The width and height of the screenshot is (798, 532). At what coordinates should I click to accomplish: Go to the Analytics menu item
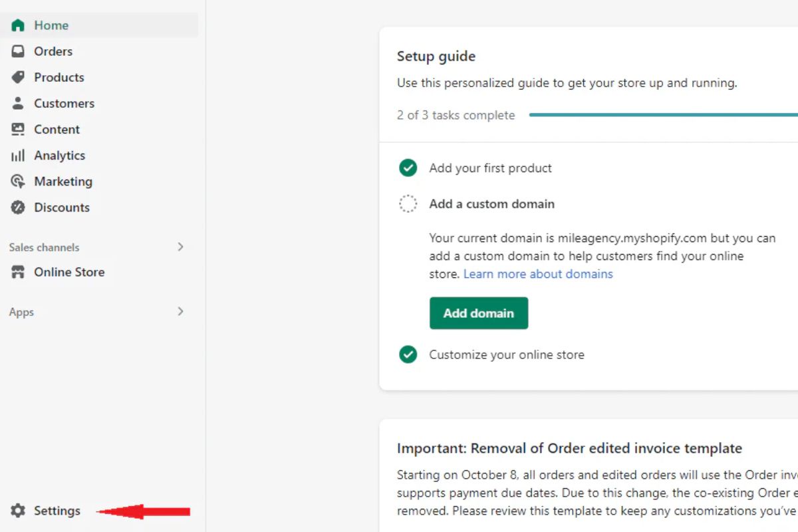(x=60, y=156)
